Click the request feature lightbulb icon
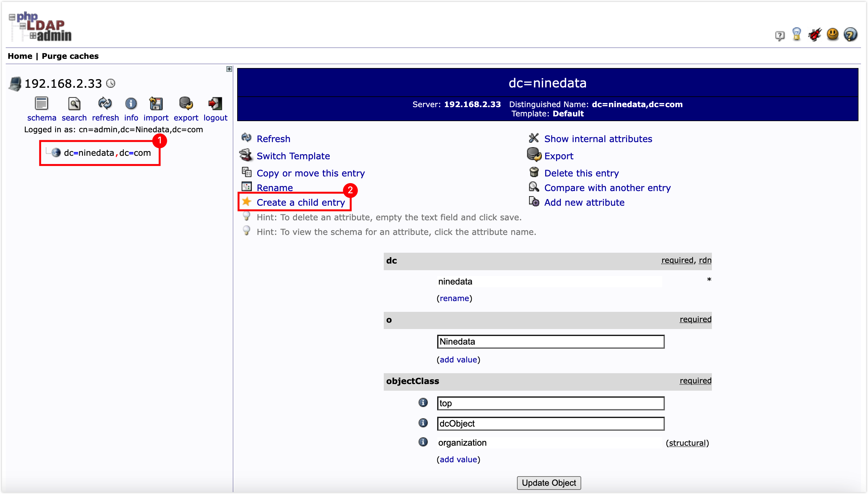The width and height of the screenshot is (868, 494). [x=796, y=34]
